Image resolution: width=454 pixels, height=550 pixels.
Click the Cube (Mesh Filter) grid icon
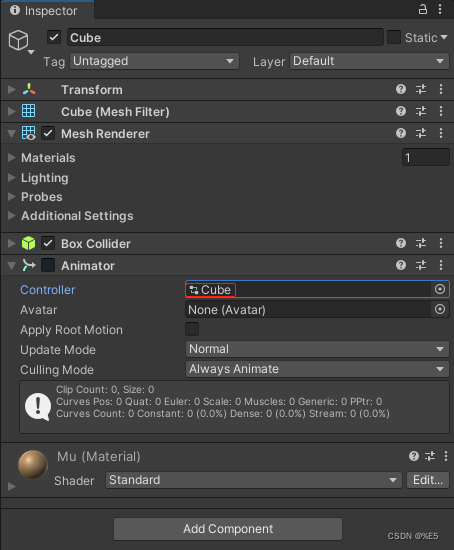coord(28,111)
